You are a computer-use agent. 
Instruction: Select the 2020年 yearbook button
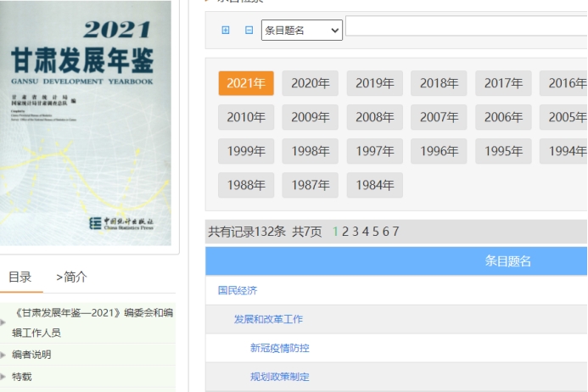[x=310, y=83]
